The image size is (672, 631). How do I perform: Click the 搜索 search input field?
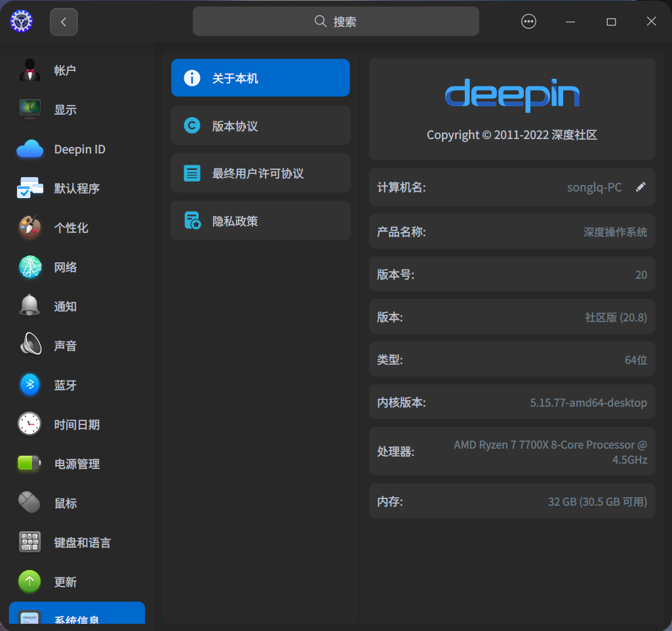336,22
